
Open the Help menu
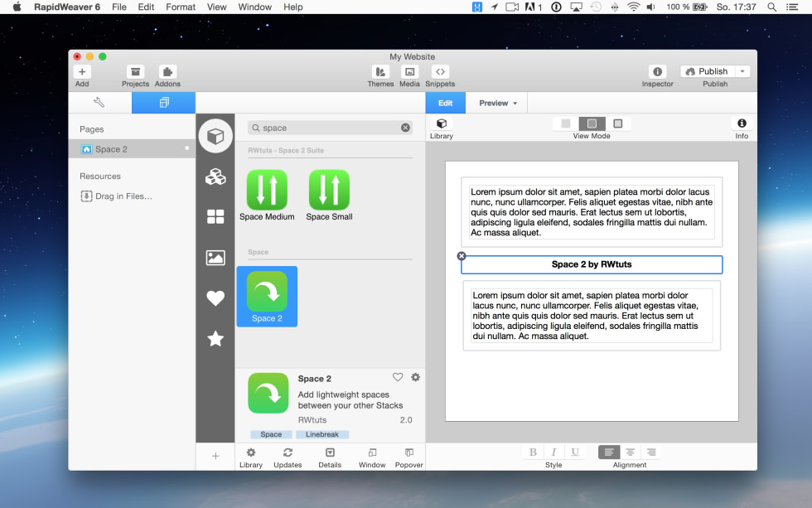pos(293,7)
